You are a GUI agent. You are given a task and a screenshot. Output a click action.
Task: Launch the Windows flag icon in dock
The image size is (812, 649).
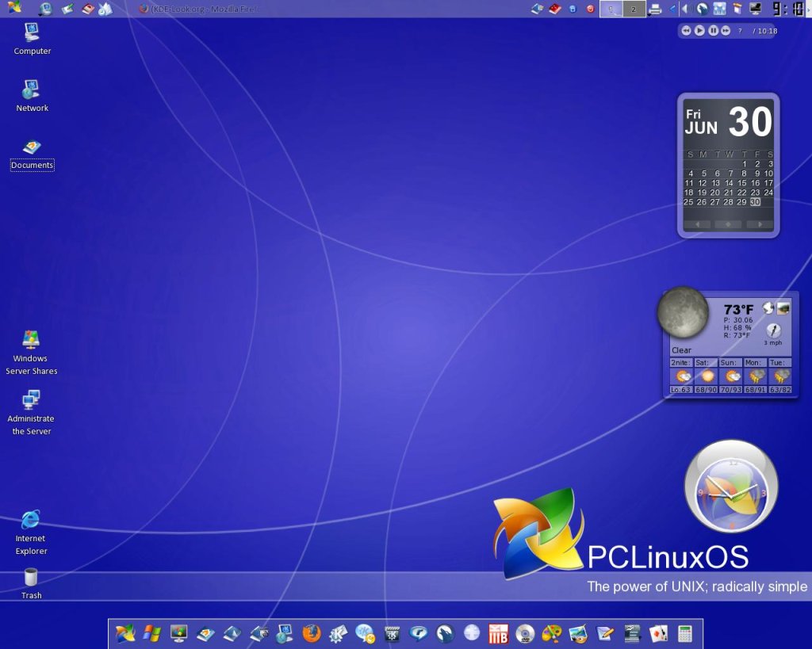pos(151,633)
